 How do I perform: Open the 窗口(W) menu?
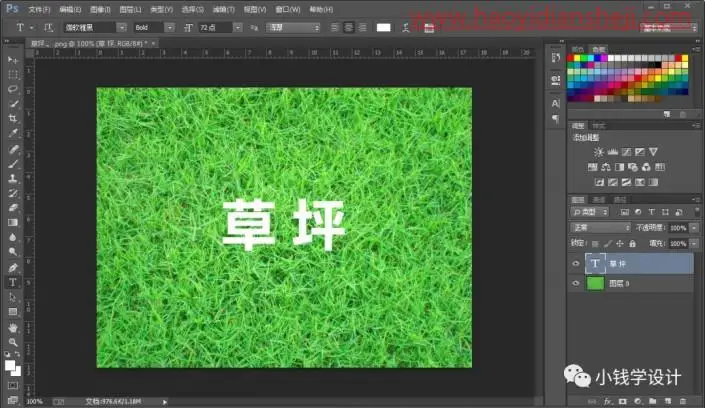(x=288, y=9)
